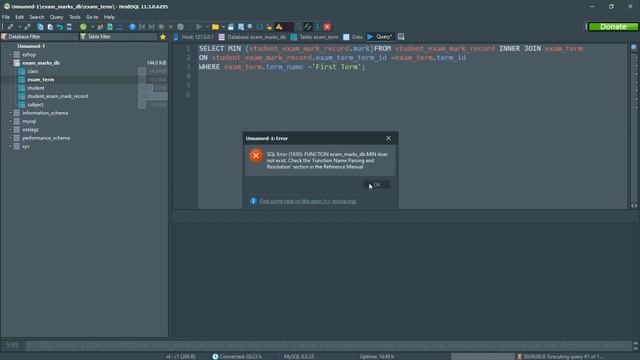
Task: Switch to the Query* tab
Action: [x=380, y=37]
